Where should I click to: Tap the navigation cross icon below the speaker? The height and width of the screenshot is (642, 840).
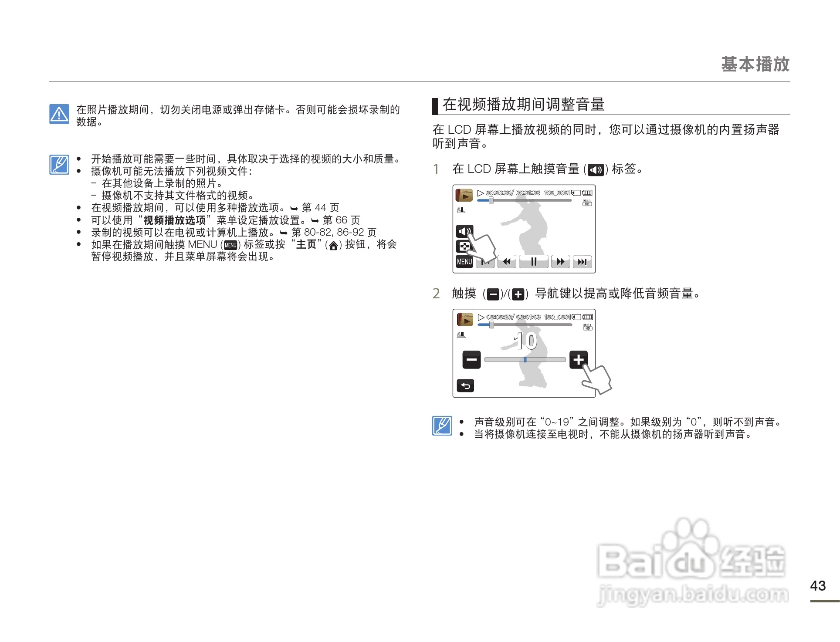(464, 247)
